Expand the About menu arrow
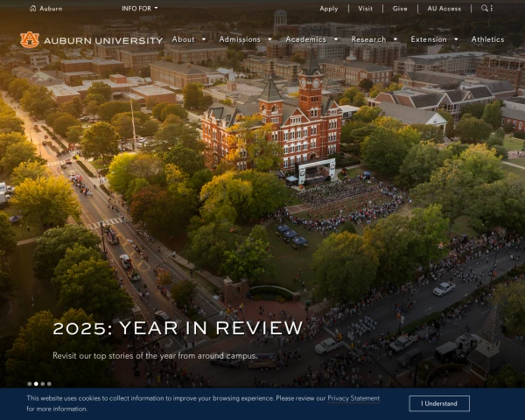Image resolution: width=525 pixels, height=420 pixels. coord(204,39)
